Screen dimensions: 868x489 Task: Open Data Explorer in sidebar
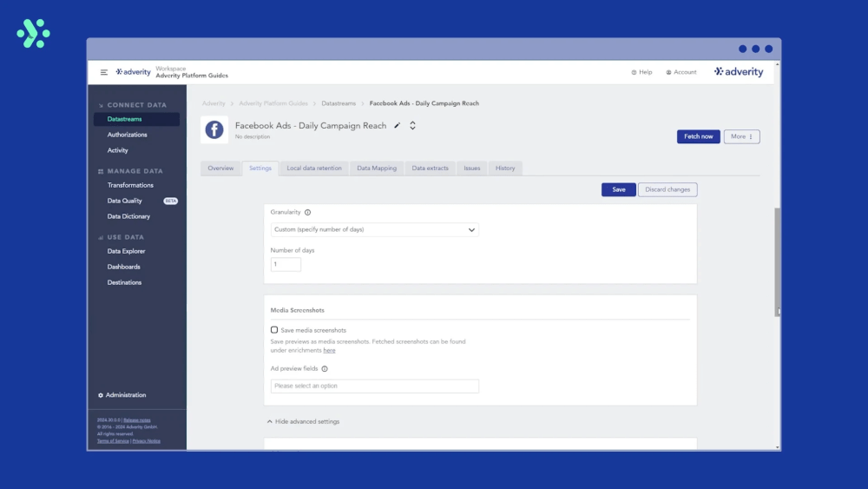[126, 251]
